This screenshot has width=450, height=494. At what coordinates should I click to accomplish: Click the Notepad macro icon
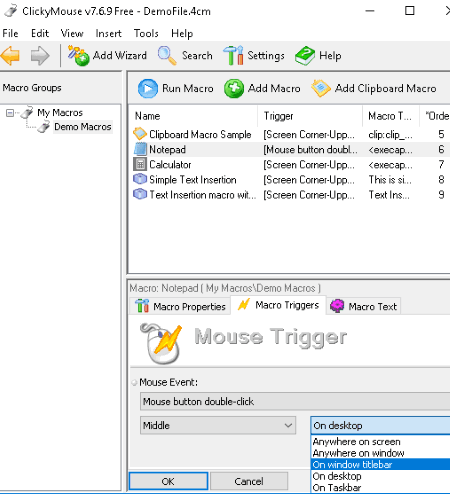click(x=140, y=149)
